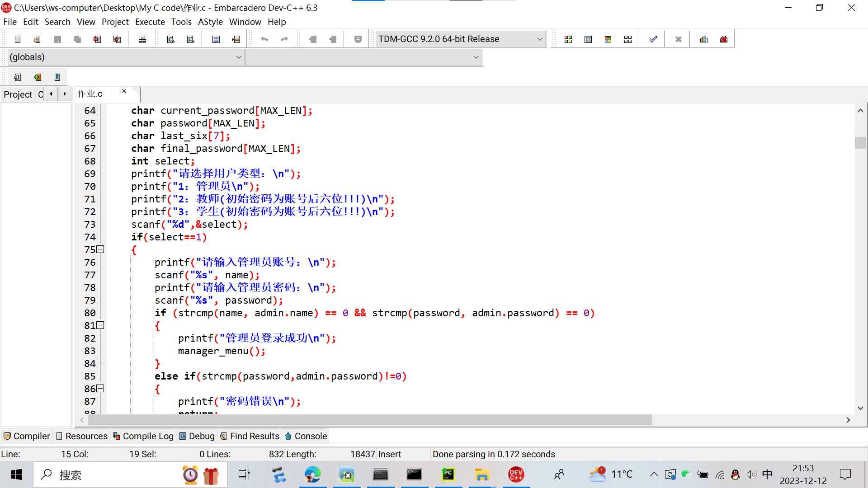The width and height of the screenshot is (868, 488).
Task: Toggle comment toolbar icon
Action: click(358, 39)
